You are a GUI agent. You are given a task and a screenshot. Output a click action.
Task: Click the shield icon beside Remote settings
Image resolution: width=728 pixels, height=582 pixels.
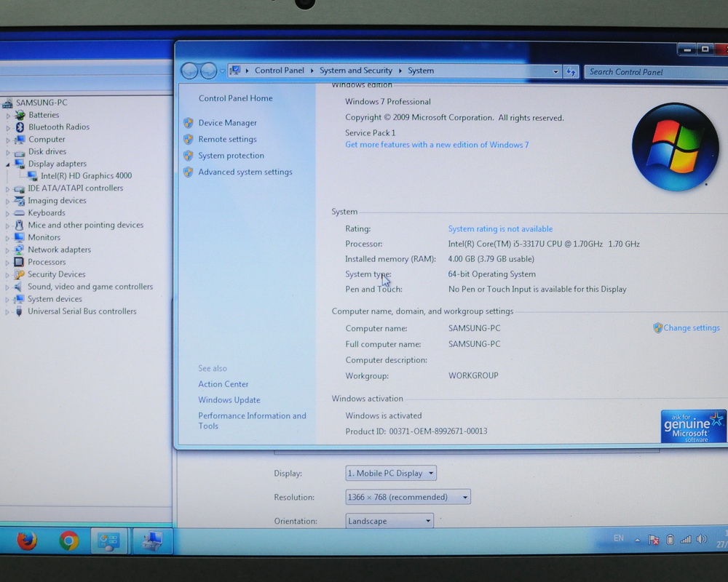pos(188,139)
